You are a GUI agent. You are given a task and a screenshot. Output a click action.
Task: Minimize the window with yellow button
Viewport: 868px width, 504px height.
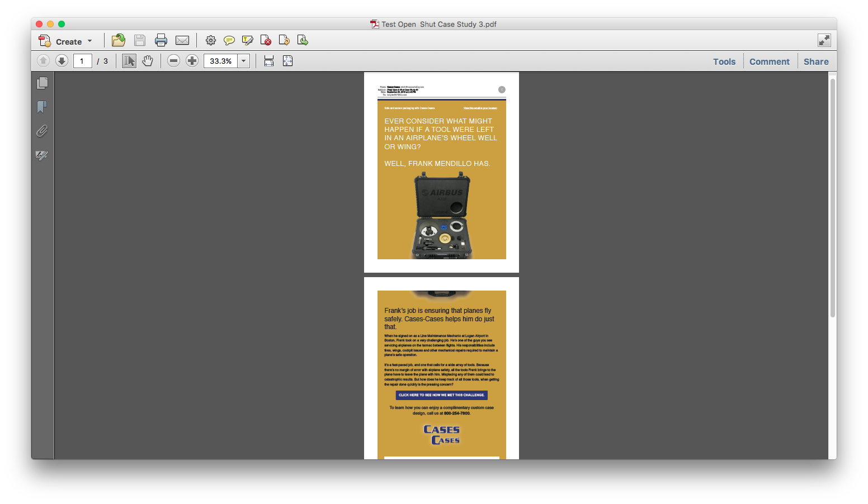pyautogui.click(x=50, y=24)
